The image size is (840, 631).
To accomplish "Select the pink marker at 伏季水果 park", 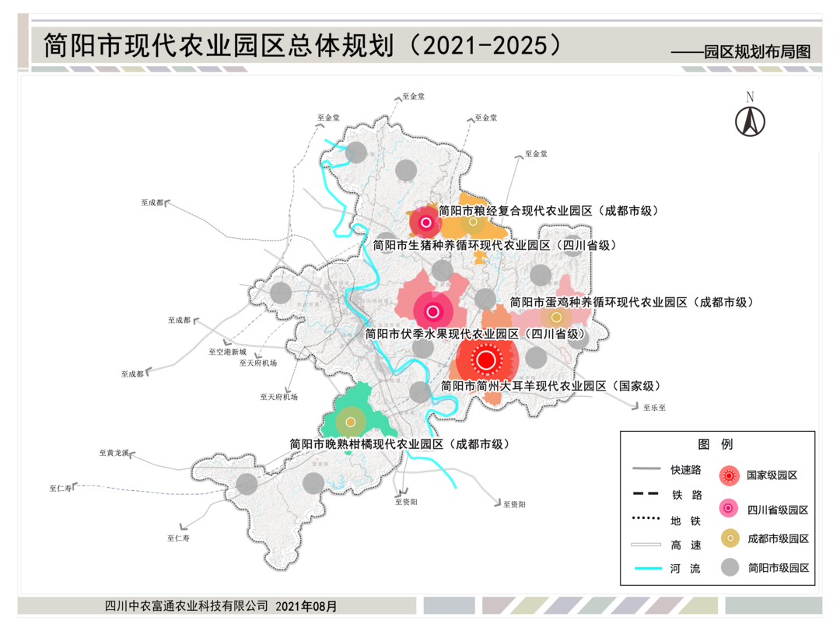I will [433, 311].
